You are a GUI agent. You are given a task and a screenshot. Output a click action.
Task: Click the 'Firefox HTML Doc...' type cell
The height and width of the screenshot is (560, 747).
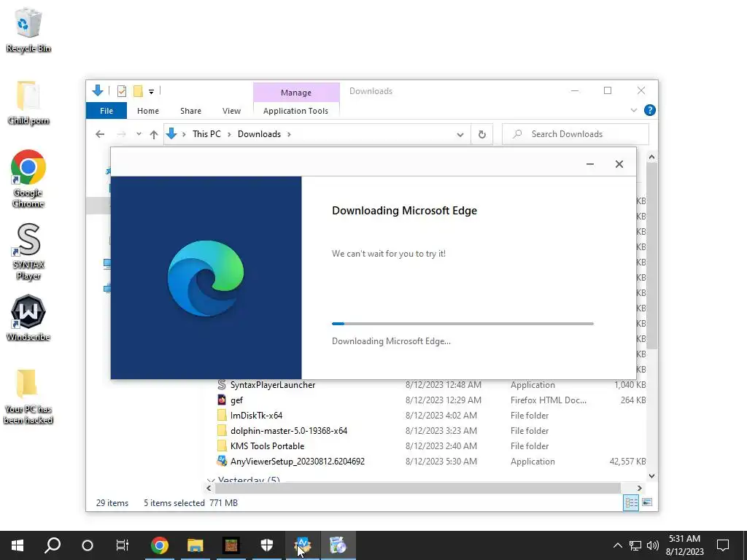coord(549,400)
